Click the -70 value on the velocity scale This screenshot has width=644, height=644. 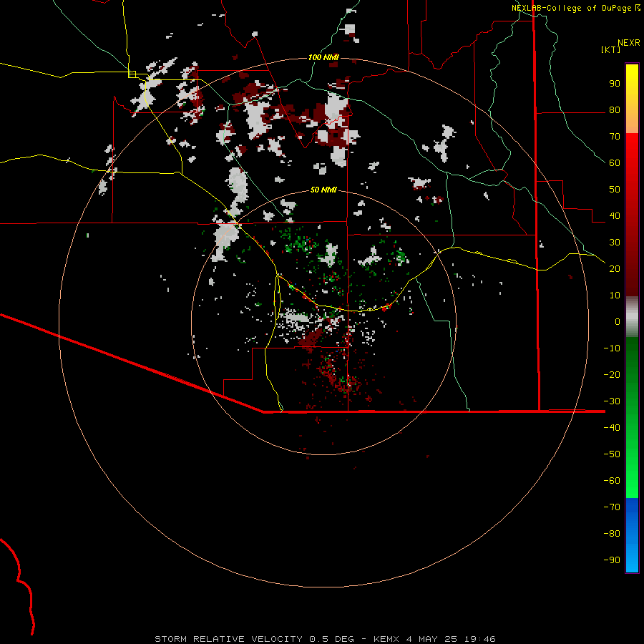[x=612, y=507]
